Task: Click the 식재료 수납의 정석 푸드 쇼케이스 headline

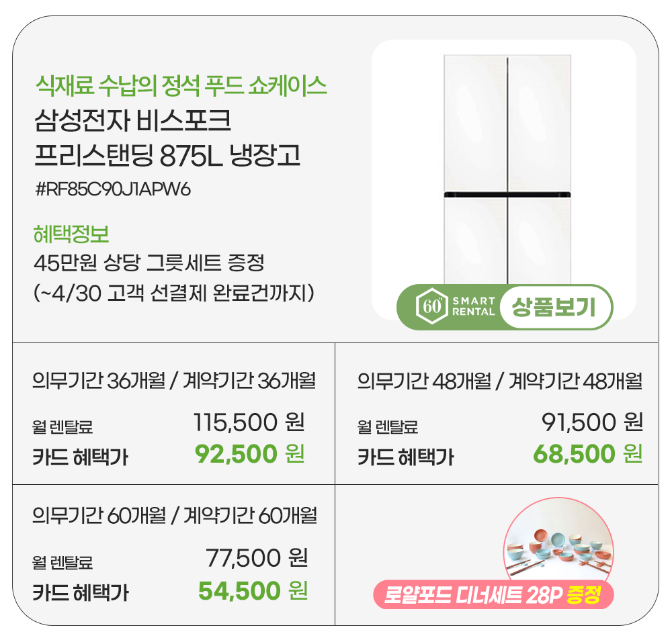Action: pos(181,86)
